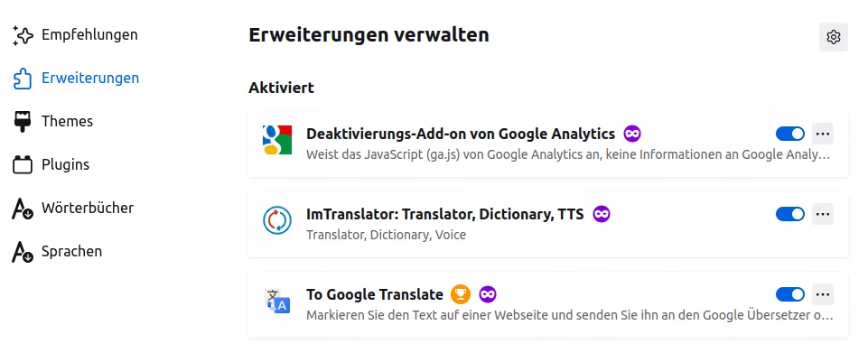Click the ImTranslator circular arrows icon
This screenshot has width=868, height=353.
(x=276, y=219)
